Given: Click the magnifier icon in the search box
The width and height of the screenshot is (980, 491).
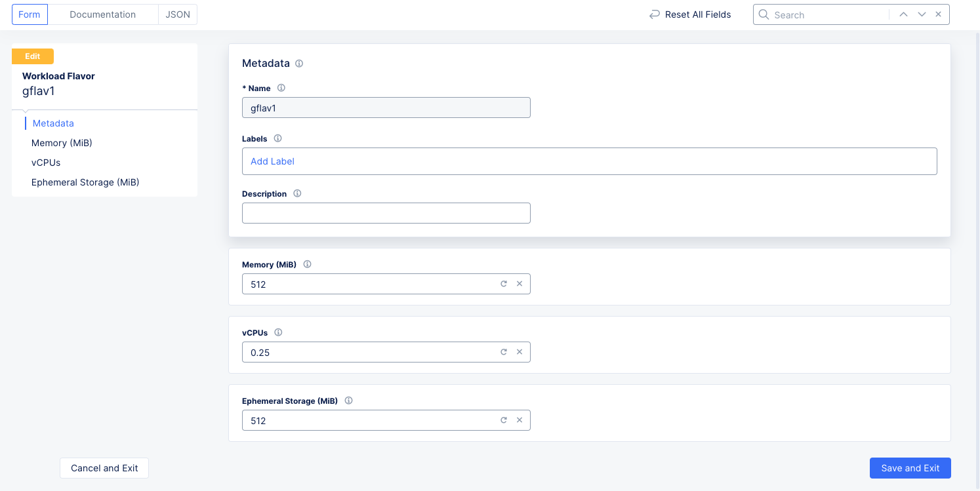Looking at the screenshot, I should tap(764, 14).
